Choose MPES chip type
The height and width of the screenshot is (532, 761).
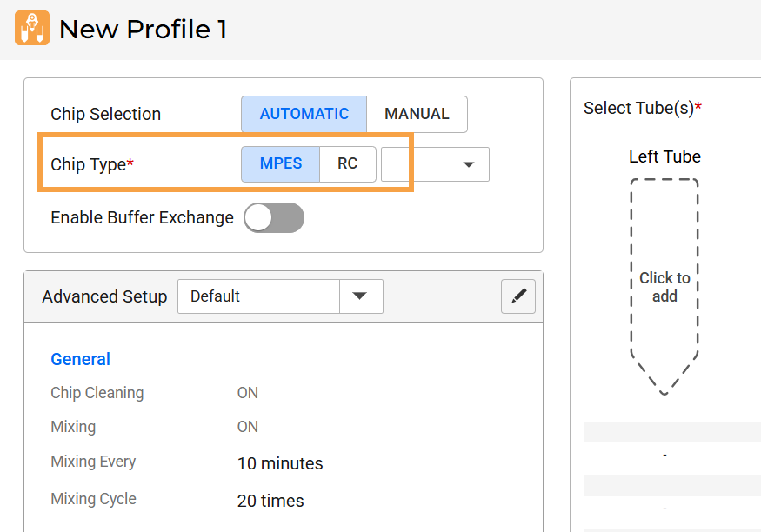(280, 164)
